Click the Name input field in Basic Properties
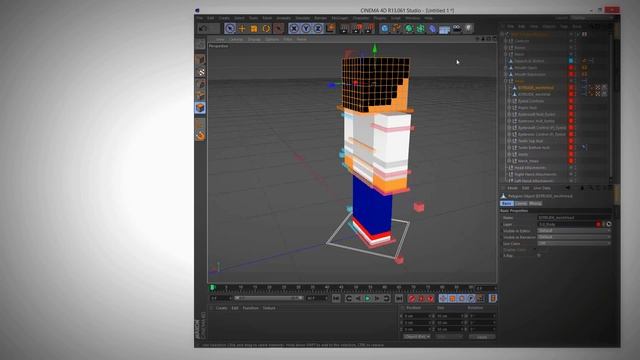 pos(574,218)
